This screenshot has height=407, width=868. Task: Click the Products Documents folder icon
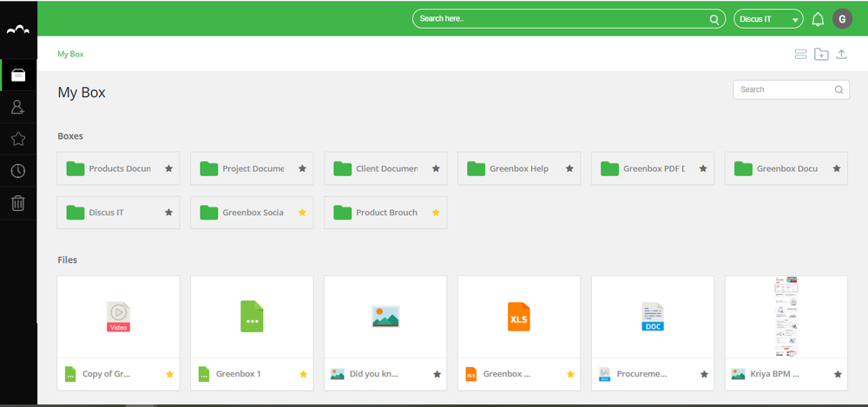point(76,168)
